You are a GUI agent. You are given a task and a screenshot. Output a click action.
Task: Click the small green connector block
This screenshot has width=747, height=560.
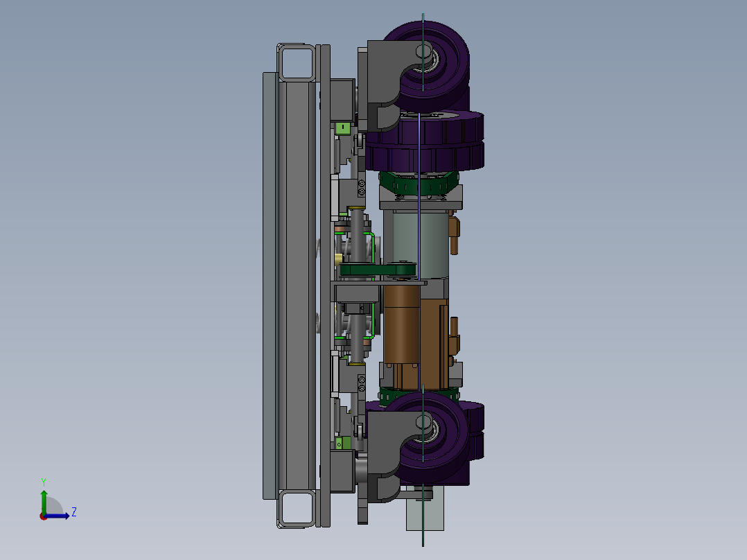click(x=341, y=127)
